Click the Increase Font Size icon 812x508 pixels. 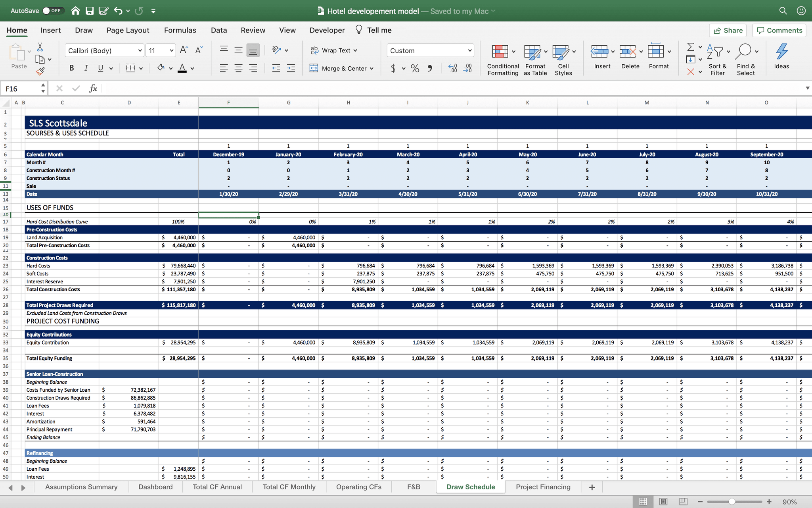pos(184,50)
